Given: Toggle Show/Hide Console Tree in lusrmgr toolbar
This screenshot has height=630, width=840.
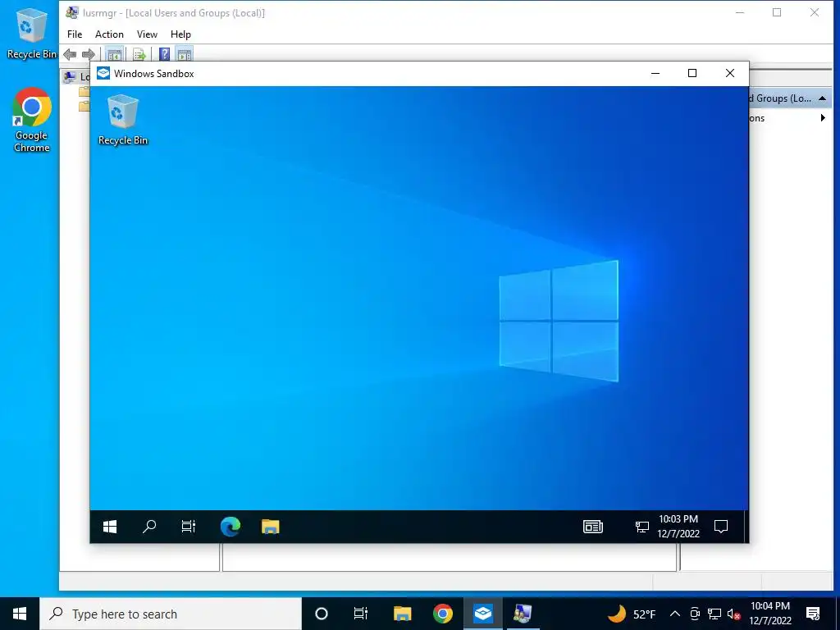Looking at the screenshot, I should pyautogui.click(x=114, y=54).
